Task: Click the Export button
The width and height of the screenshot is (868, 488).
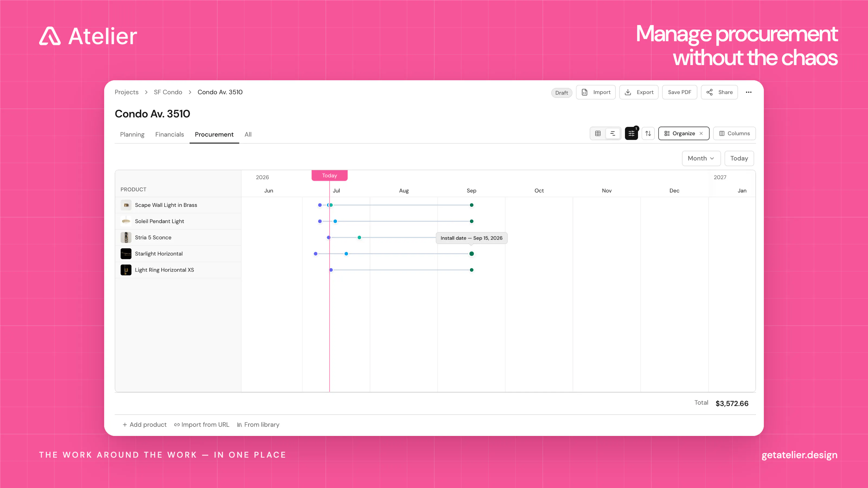Action: pyautogui.click(x=639, y=92)
